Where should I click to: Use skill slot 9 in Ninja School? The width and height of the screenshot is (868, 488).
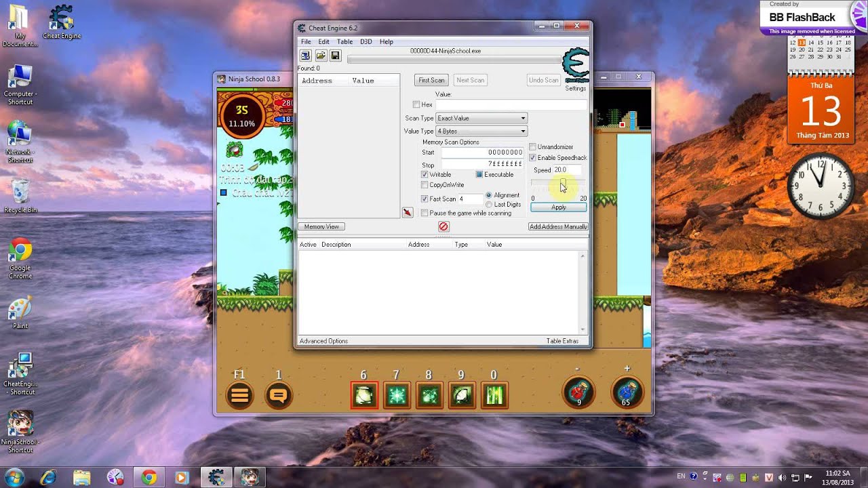[462, 395]
